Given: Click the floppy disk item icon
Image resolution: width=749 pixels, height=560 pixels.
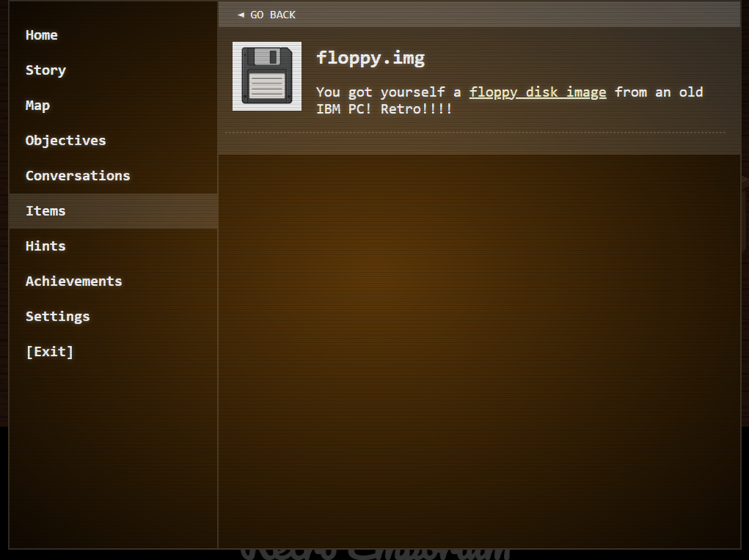Looking at the screenshot, I should (266, 76).
